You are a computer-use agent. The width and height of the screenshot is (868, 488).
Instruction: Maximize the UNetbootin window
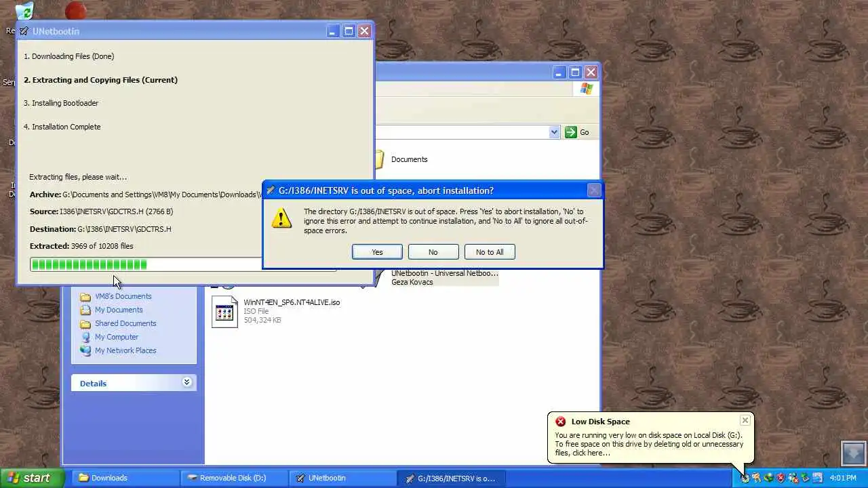349,31
